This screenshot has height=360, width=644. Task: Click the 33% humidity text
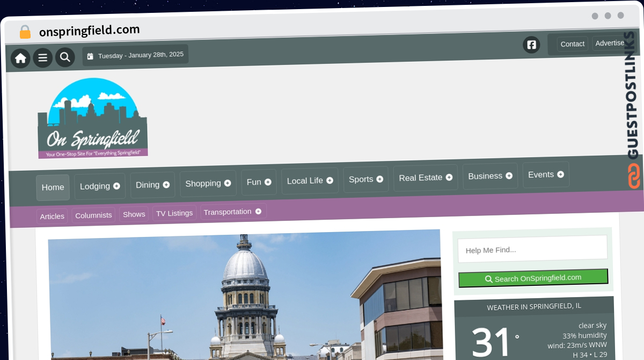point(584,335)
